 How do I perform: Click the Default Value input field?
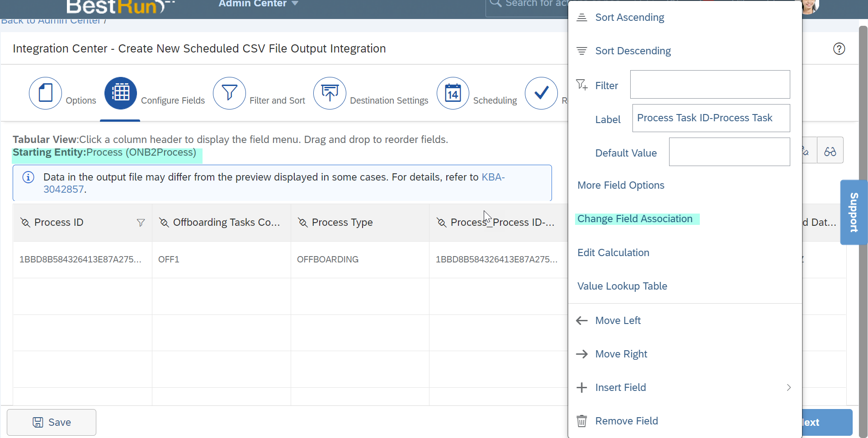coord(729,152)
